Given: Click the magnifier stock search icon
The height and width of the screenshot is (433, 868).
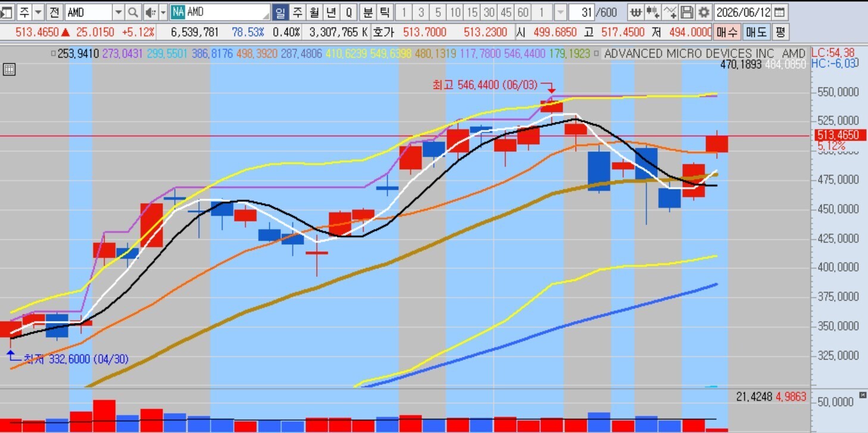Looking at the screenshot, I should [x=133, y=12].
